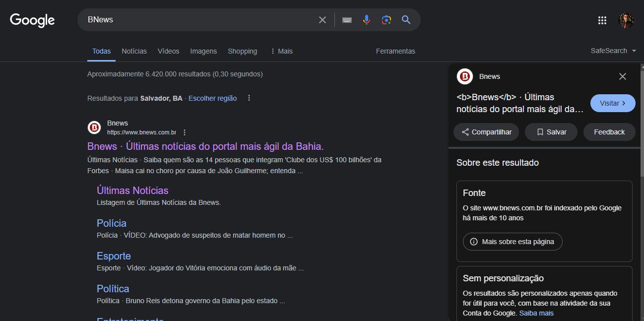Clear the search box with X icon
This screenshot has height=321, width=644.
click(322, 20)
